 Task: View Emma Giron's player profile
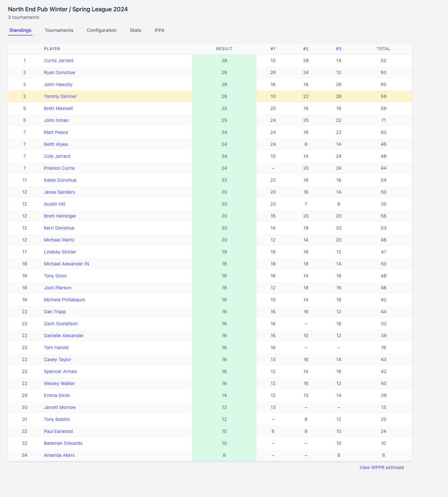57,395
